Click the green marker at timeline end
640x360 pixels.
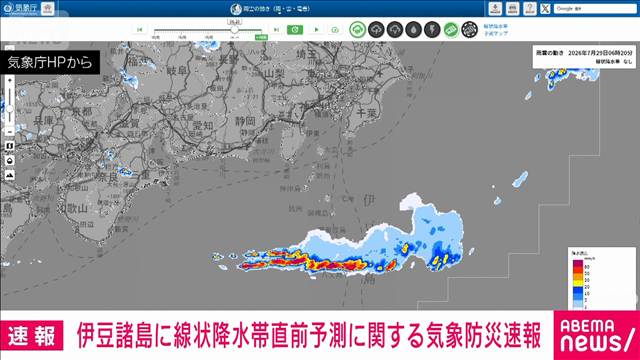tap(261, 37)
